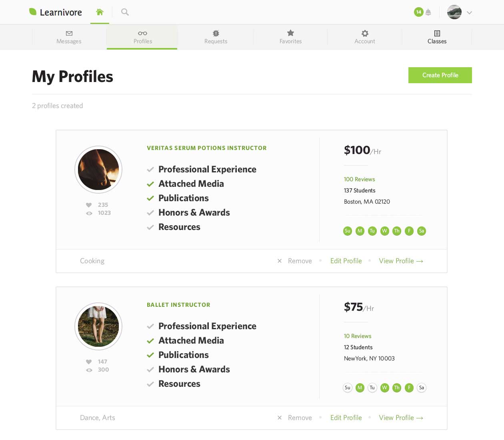This screenshot has width=504, height=440.
Task: Go to the Classes tab
Action: pos(437,37)
